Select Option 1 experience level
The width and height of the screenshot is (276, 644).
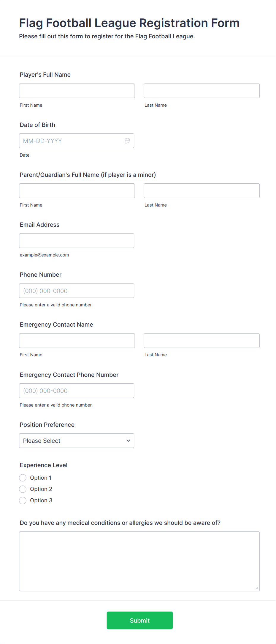[23, 478]
